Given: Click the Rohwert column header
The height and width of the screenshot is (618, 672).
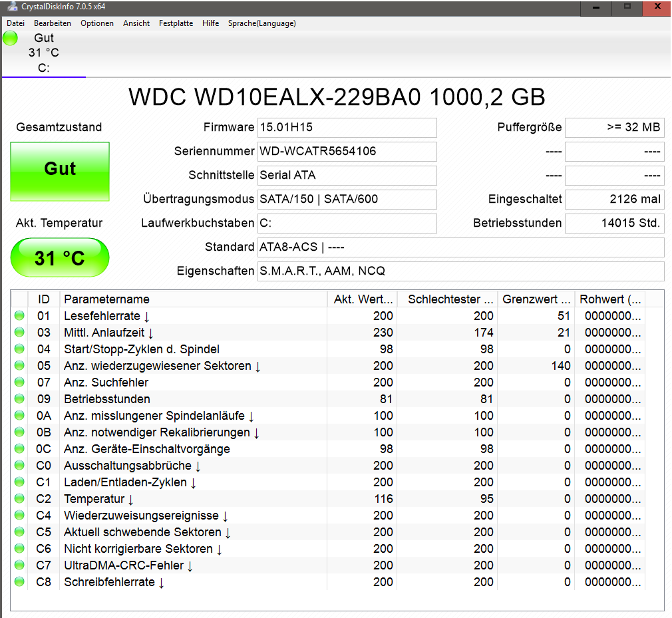Looking at the screenshot, I should click(610, 299).
